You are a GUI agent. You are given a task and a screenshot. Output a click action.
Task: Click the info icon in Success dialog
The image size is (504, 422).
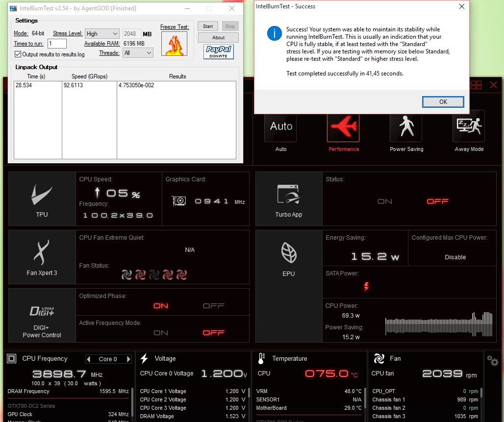275,33
